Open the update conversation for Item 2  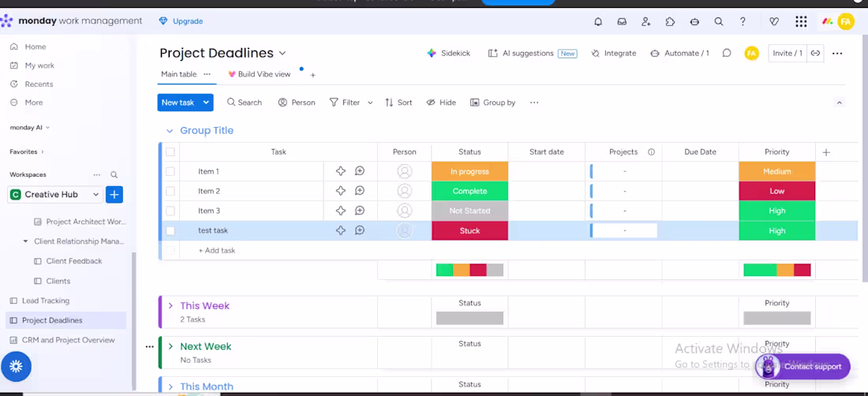click(360, 191)
